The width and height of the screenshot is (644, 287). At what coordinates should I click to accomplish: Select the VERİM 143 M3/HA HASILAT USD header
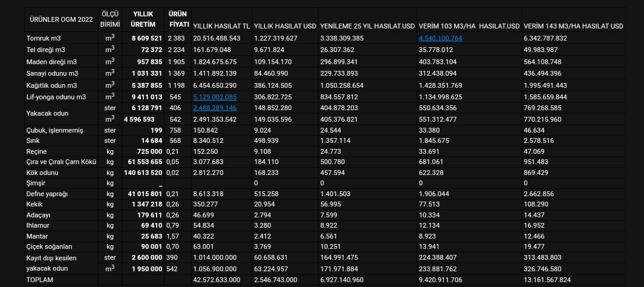coord(573,26)
